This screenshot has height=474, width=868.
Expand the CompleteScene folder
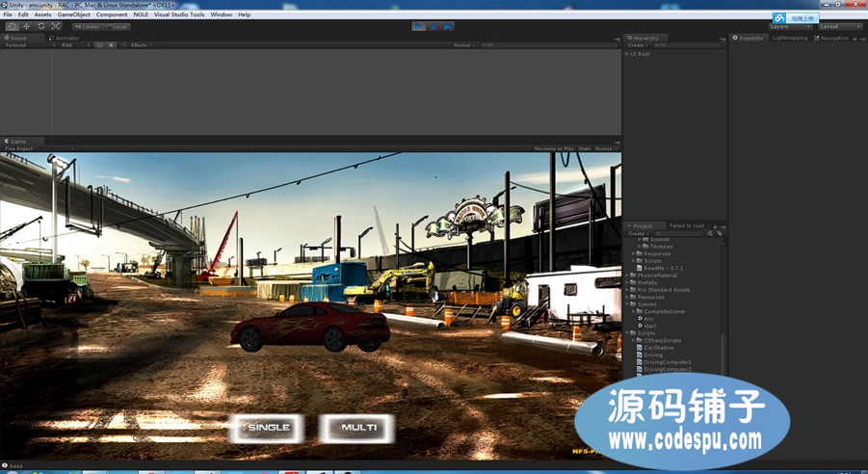pos(633,312)
